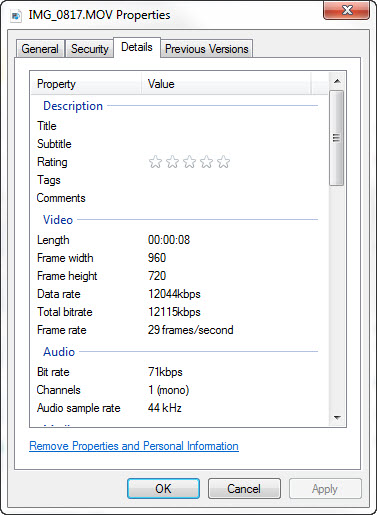Image resolution: width=377 pixels, height=515 pixels.
Task: Open the Security tab
Action: (90, 49)
